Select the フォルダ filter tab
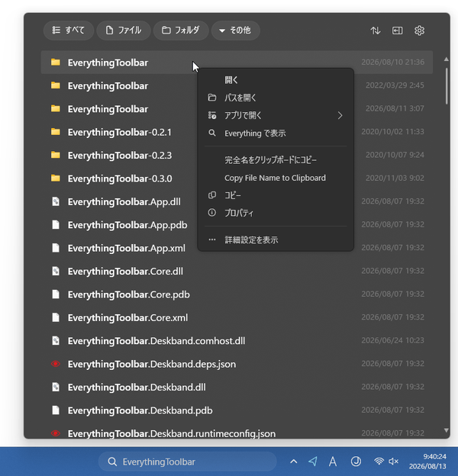Image resolution: width=458 pixels, height=476 pixels. pyautogui.click(x=181, y=31)
